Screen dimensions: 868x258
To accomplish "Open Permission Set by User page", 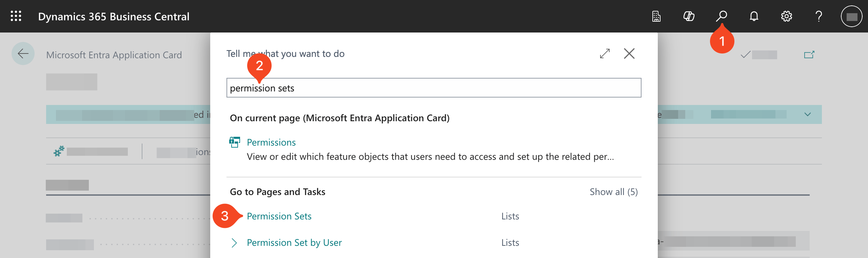I will point(294,243).
